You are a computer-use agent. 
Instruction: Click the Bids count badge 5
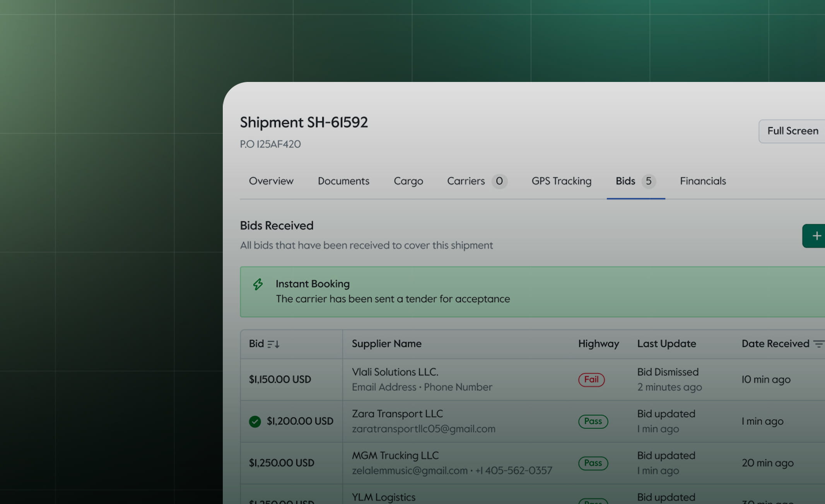(648, 181)
